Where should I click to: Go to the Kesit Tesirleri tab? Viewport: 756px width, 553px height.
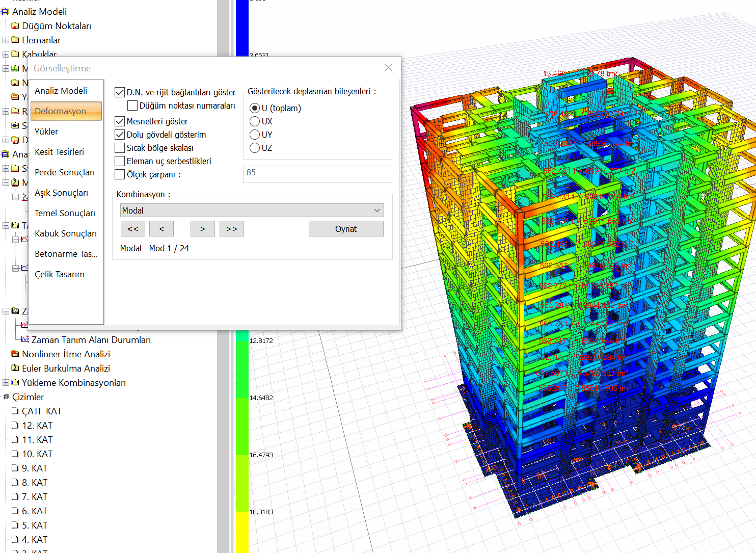pos(66,152)
